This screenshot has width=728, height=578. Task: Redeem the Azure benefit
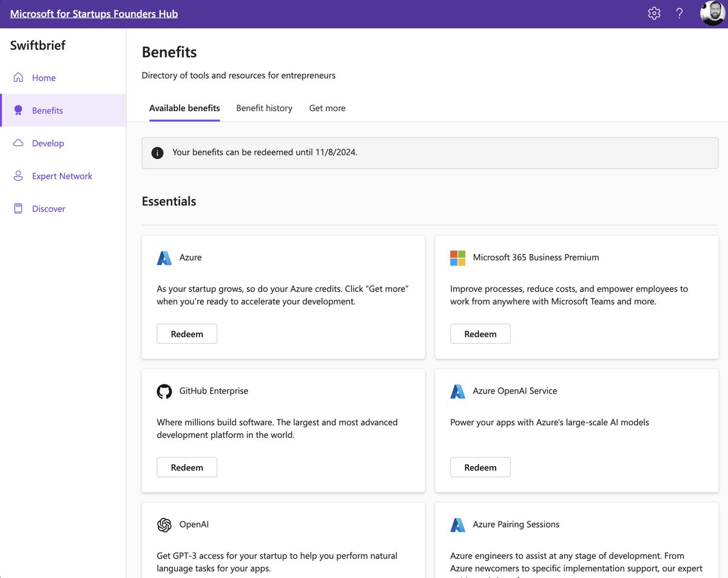(x=187, y=334)
